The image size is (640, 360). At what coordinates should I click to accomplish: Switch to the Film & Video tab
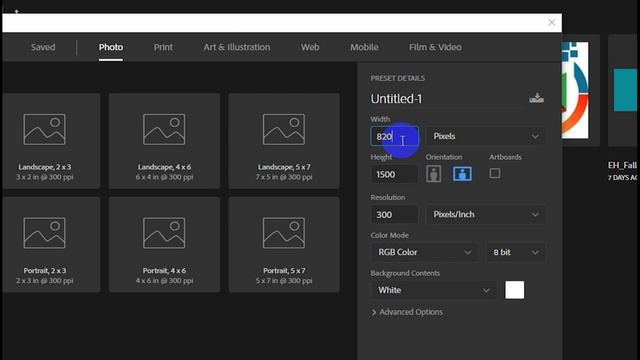point(435,47)
